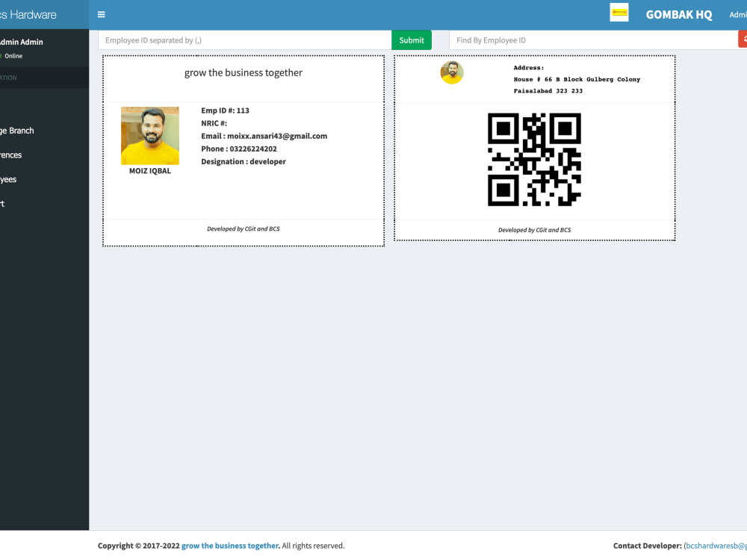This screenshot has width=747, height=560.
Task: Open the Admin dropdown in the top bar
Action: 739,14
